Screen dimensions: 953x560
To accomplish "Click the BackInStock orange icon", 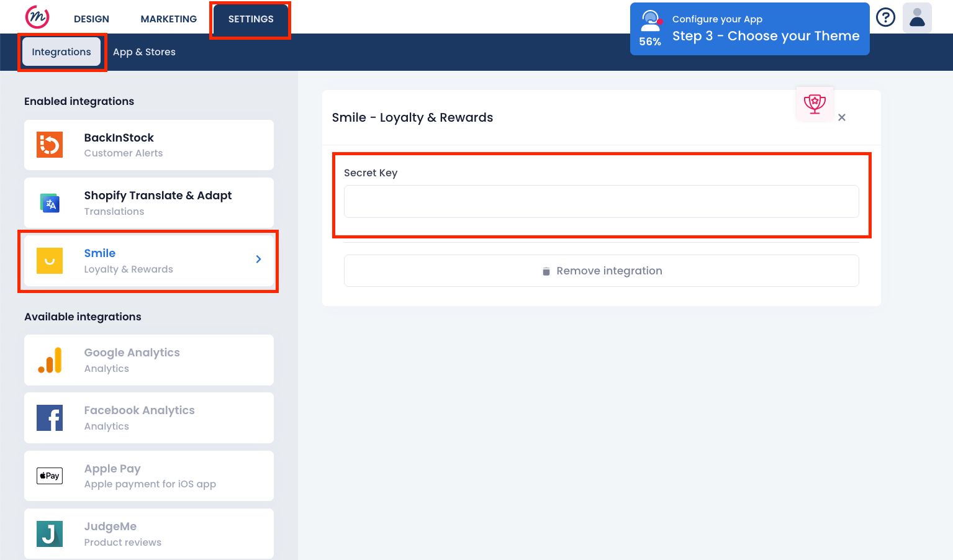I will pyautogui.click(x=50, y=145).
